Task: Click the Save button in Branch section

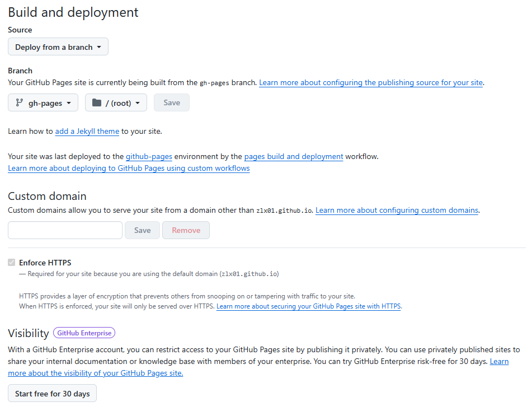Action: pyautogui.click(x=172, y=102)
